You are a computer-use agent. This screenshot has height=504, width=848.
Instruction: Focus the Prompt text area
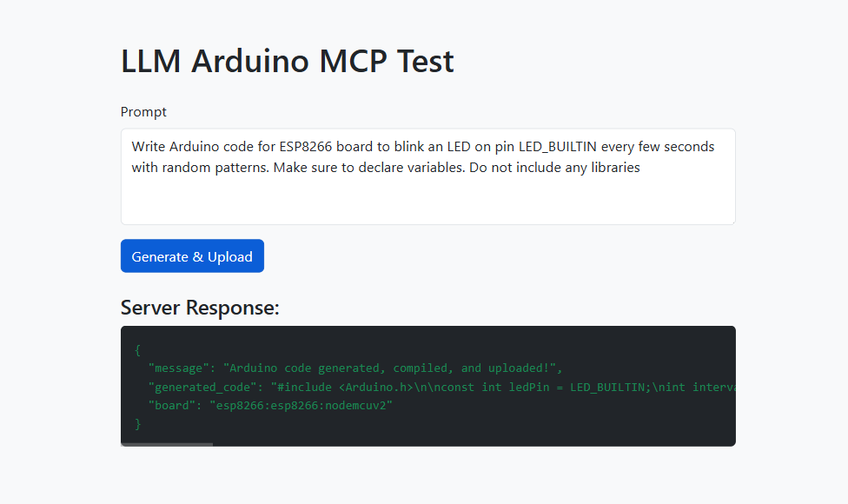pyautogui.click(x=427, y=176)
